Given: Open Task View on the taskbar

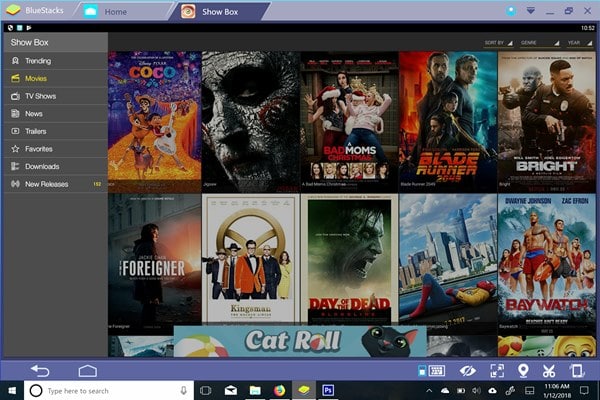Looking at the screenshot, I should pos(205,390).
